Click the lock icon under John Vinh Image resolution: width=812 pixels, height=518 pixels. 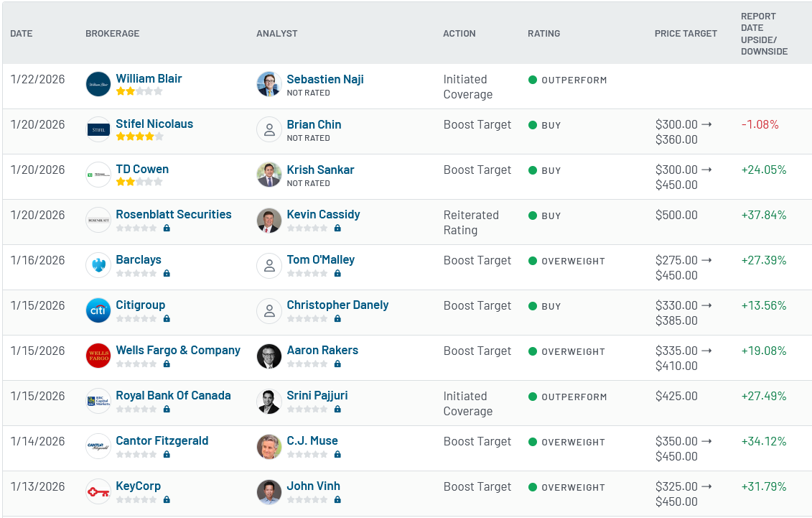pyautogui.click(x=337, y=499)
